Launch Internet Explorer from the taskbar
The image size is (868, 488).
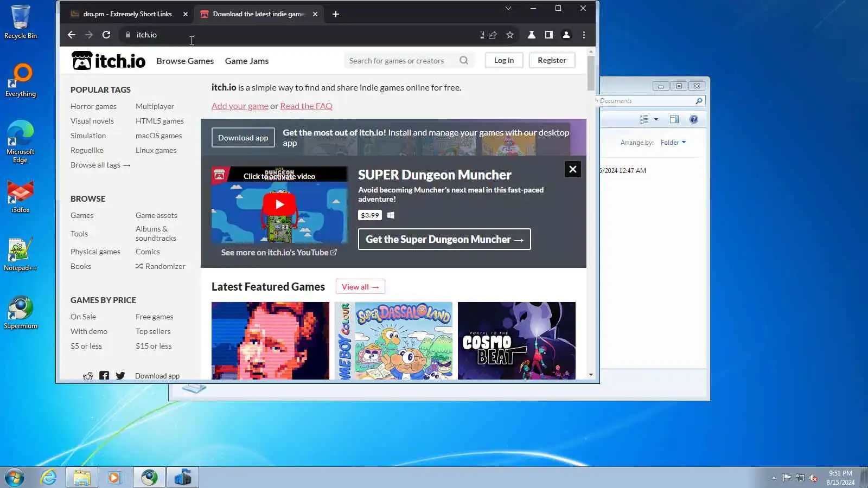49,477
